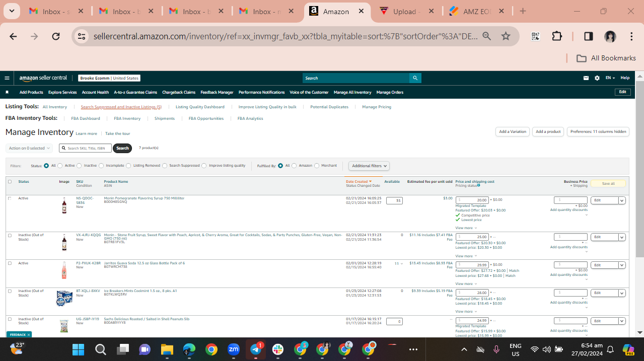Screen dimensions: 644x361
Task: Check the Monin Pomegranate Syrup row checkbox
Action: tap(10, 198)
